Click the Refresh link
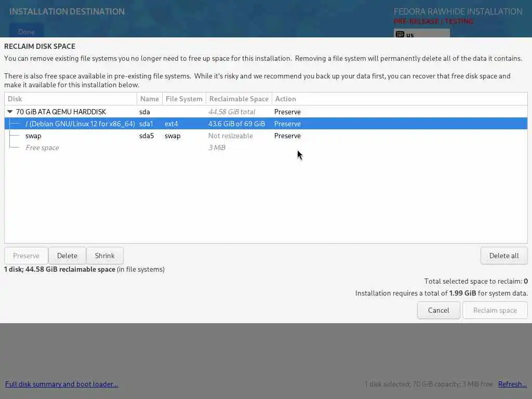 click(512, 384)
